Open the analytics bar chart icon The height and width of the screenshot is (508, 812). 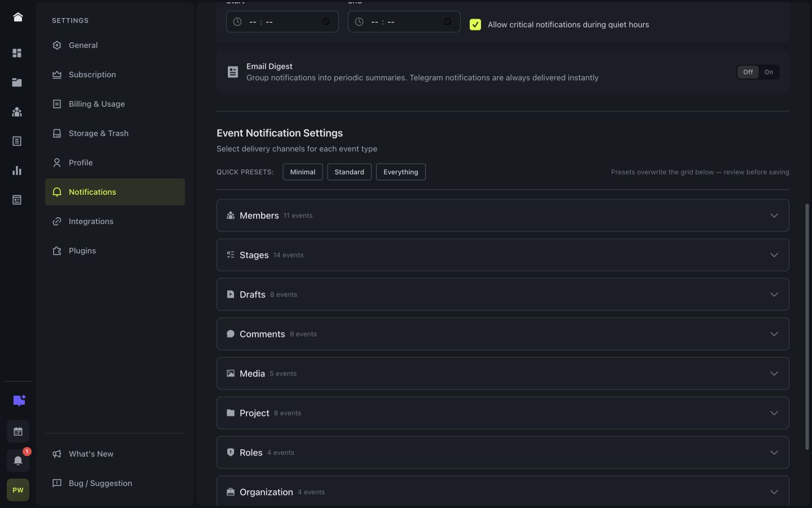(x=17, y=170)
